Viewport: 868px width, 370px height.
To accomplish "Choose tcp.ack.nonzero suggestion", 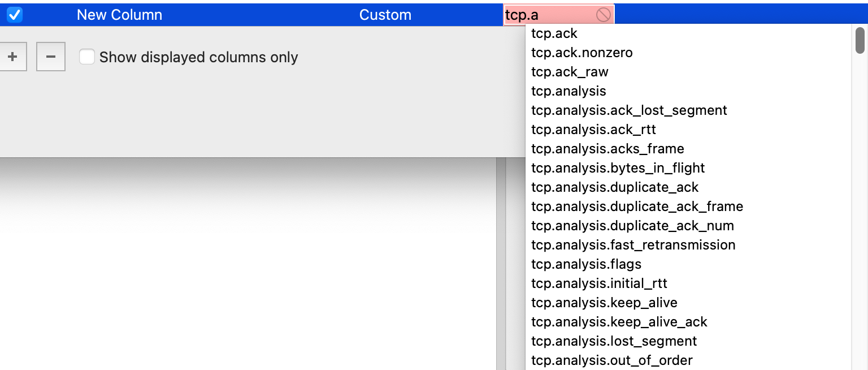I will coord(581,53).
